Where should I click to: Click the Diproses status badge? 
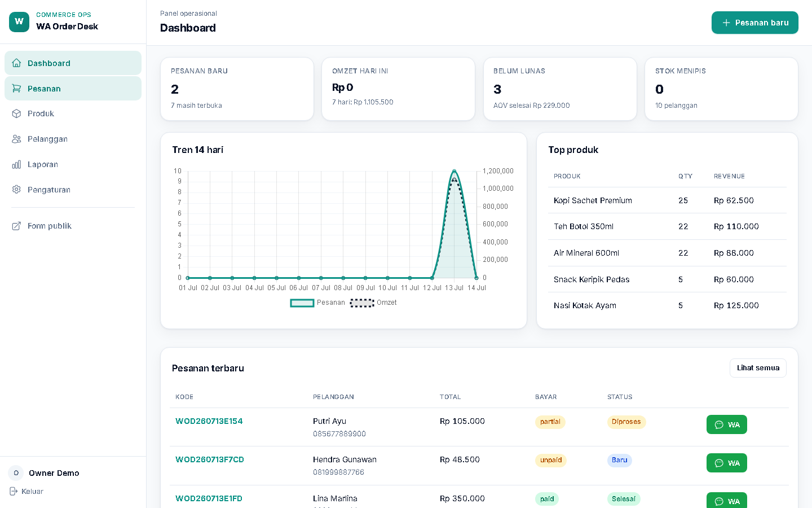(x=626, y=422)
